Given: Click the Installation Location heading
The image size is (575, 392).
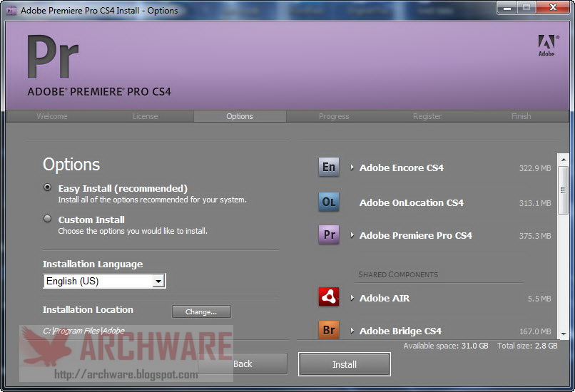Looking at the screenshot, I should click(88, 309).
